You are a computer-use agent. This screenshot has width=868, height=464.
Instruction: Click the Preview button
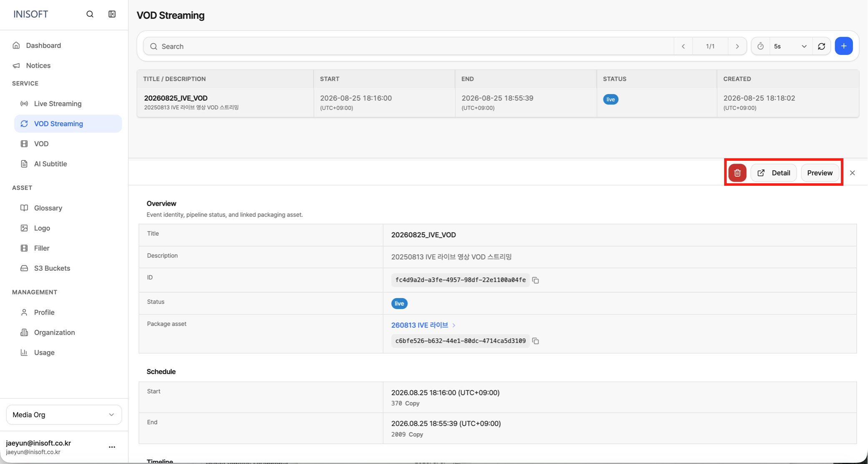click(820, 173)
